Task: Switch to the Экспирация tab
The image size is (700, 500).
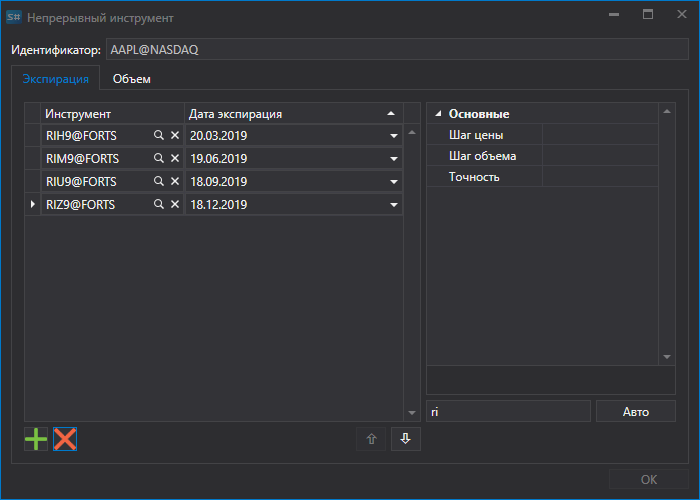Action: 55,79
